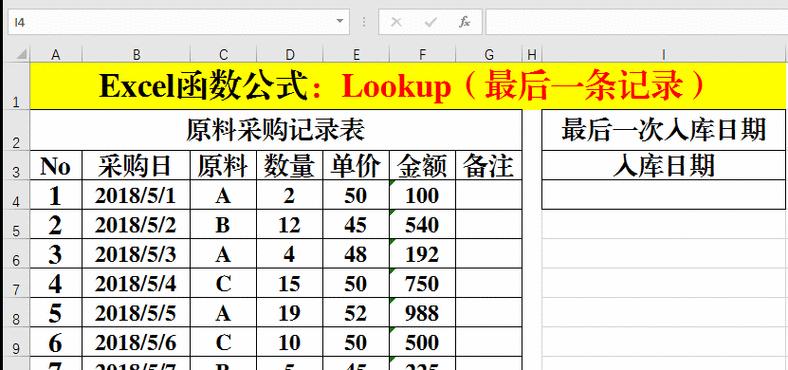Select row 8 header

(x=16, y=313)
